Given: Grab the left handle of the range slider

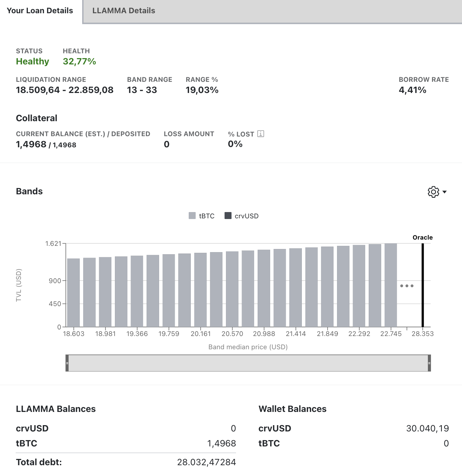Looking at the screenshot, I should tap(67, 363).
